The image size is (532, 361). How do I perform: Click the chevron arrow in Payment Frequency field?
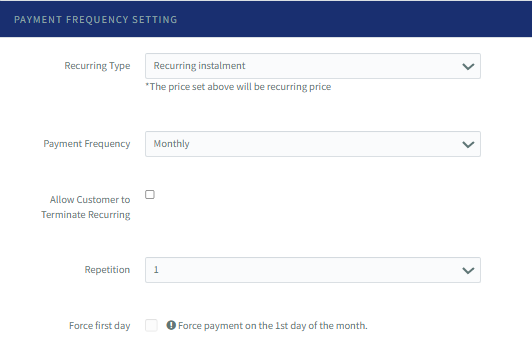click(468, 145)
